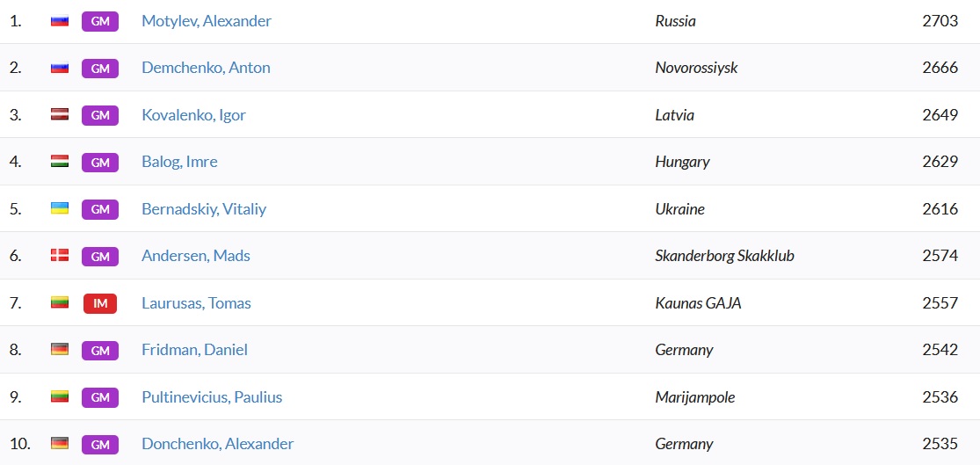Open Pultinevicius, Paulius's profile link
The width and height of the screenshot is (980, 465).
coord(212,396)
